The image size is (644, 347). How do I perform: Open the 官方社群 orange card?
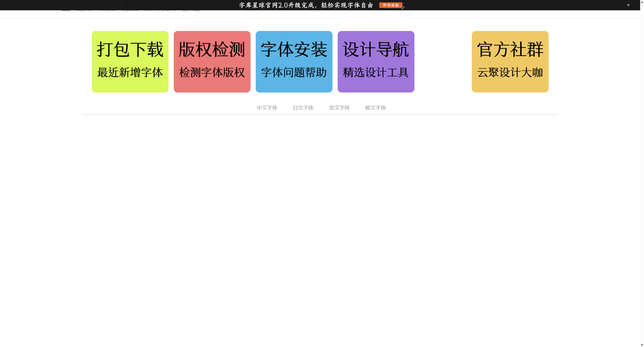tap(510, 62)
